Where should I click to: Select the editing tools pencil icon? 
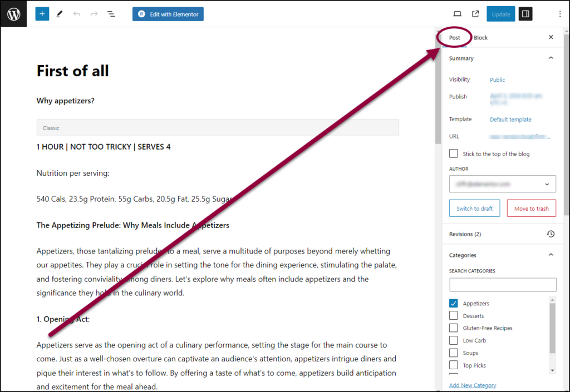coord(60,13)
